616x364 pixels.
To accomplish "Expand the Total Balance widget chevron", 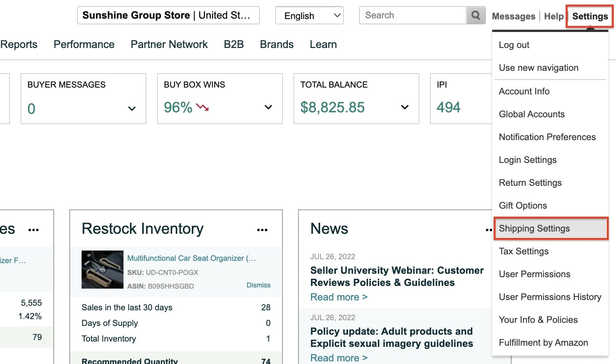I will [x=404, y=107].
